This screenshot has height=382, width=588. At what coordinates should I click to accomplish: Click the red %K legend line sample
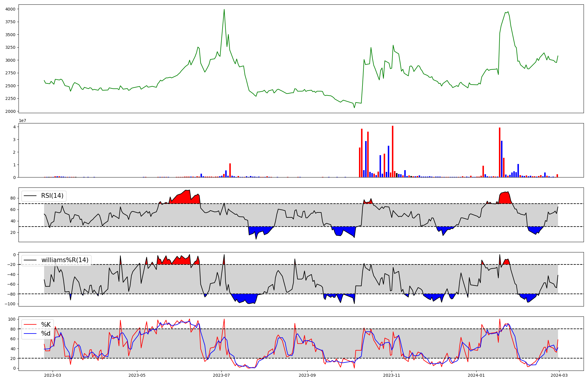pos(30,325)
